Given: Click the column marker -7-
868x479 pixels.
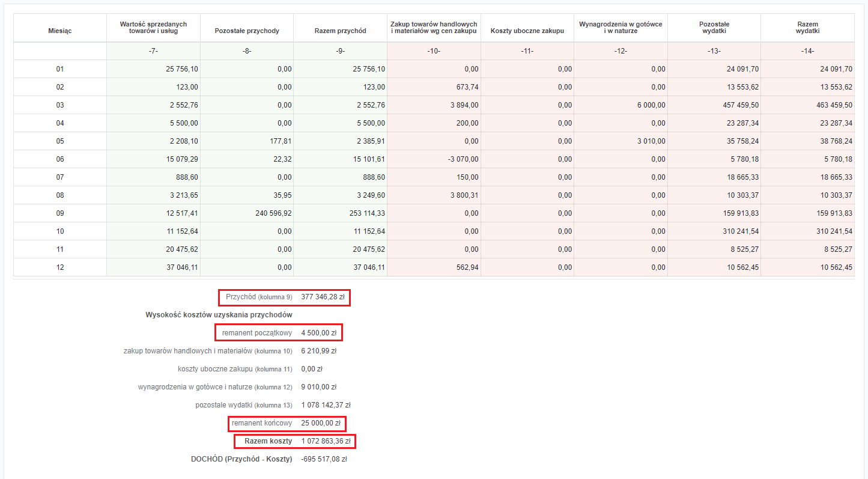Looking at the screenshot, I should [x=154, y=52].
